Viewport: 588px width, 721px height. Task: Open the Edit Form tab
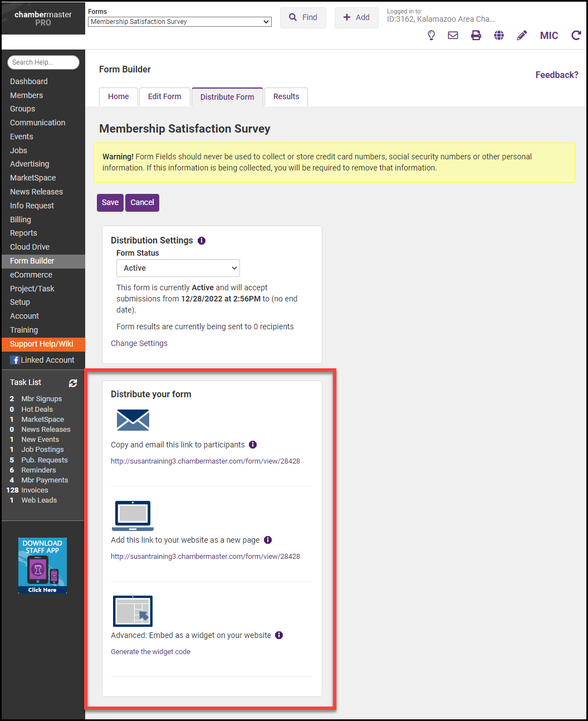(x=164, y=96)
